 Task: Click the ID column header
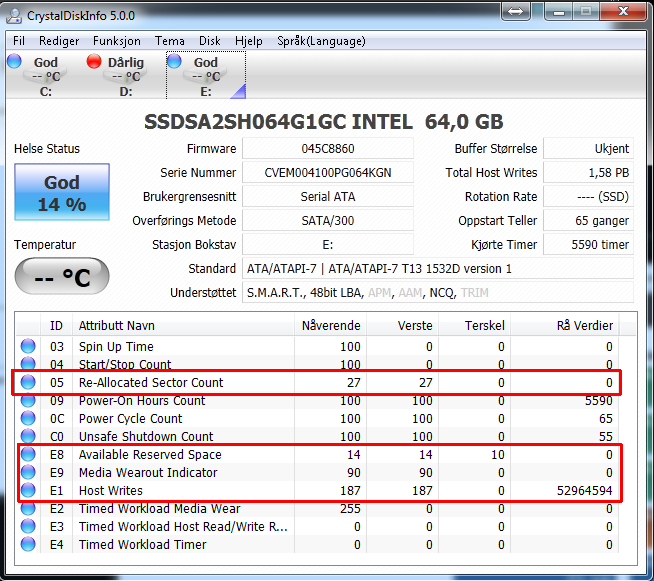point(56,325)
